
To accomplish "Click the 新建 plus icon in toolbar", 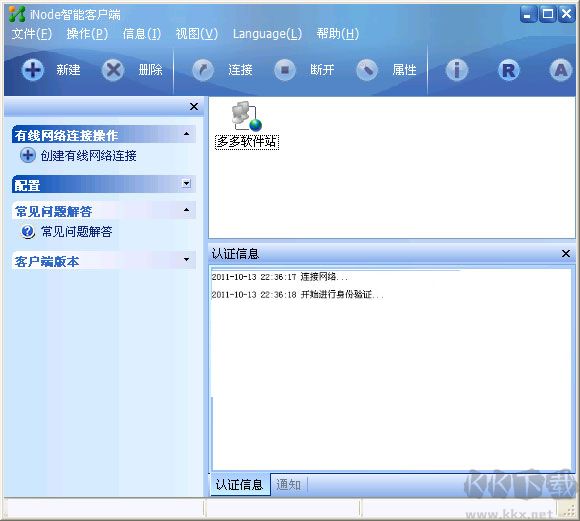I will (x=33, y=70).
